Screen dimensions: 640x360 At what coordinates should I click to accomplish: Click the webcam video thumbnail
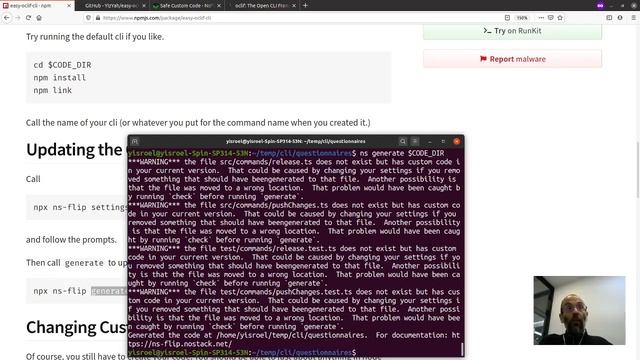(579, 310)
